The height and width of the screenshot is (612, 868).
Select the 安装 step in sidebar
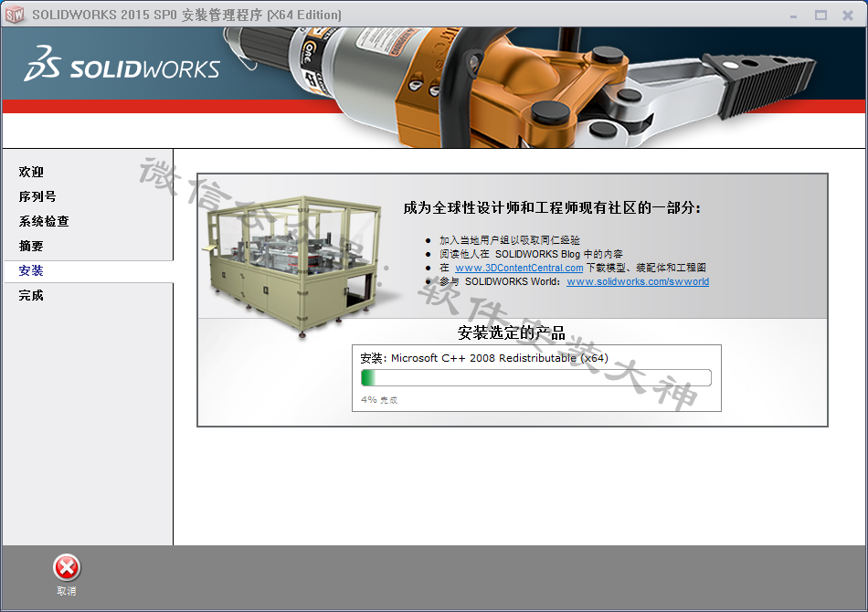point(31,270)
